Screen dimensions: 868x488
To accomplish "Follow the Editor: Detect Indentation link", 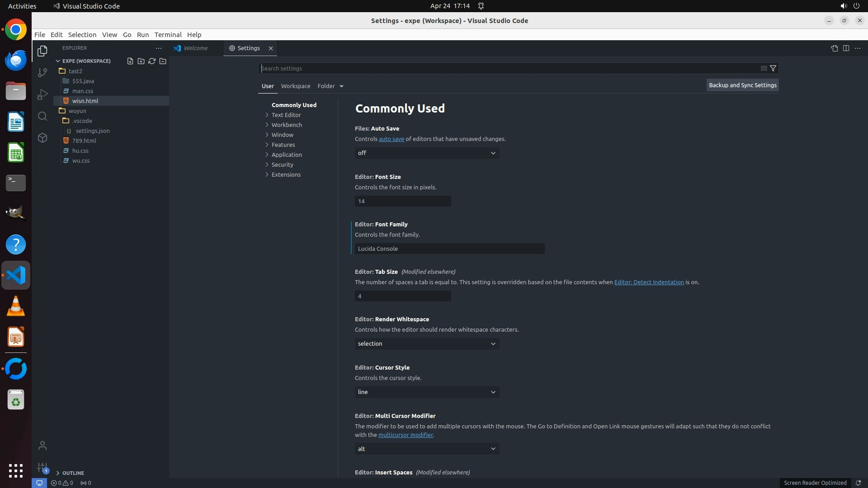I will click(x=649, y=282).
